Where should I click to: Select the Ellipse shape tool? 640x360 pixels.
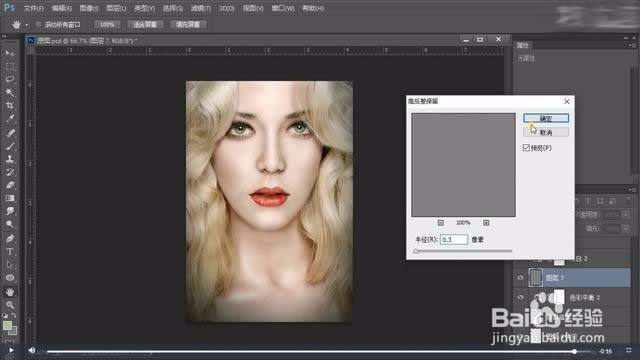point(10,278)
